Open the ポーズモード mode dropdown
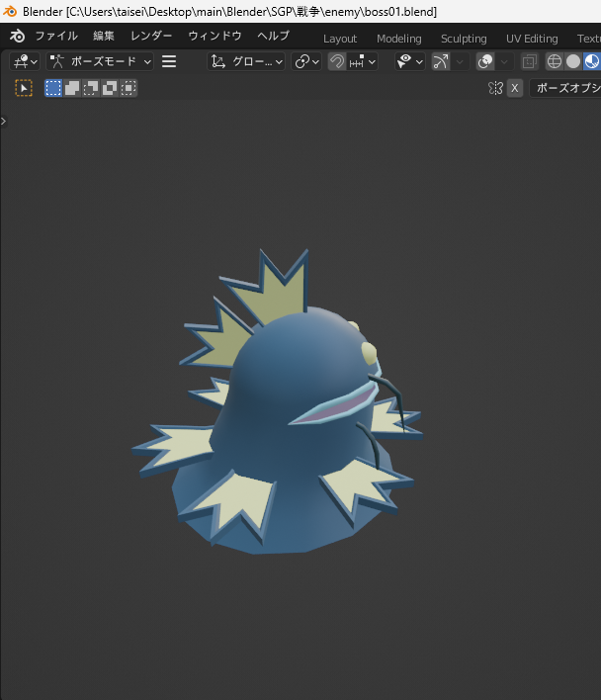The width and height of the screenshot is (601, 700). coord(100,61)
